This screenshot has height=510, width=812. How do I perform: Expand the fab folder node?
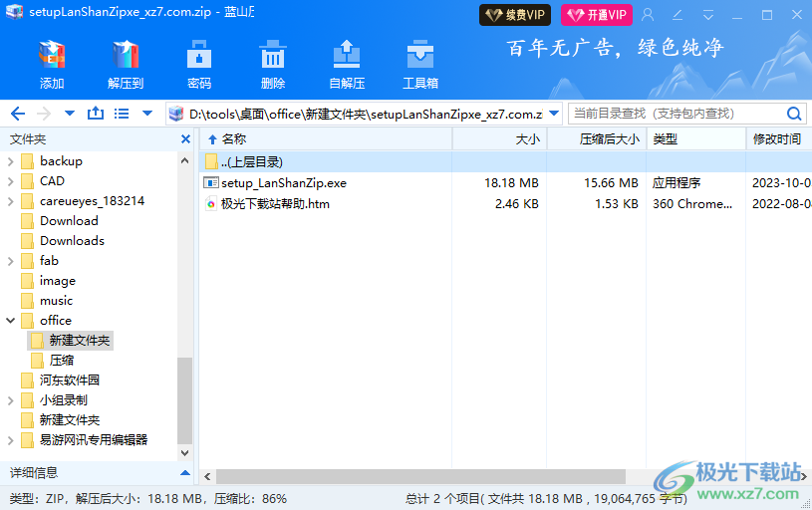[10, 261]
